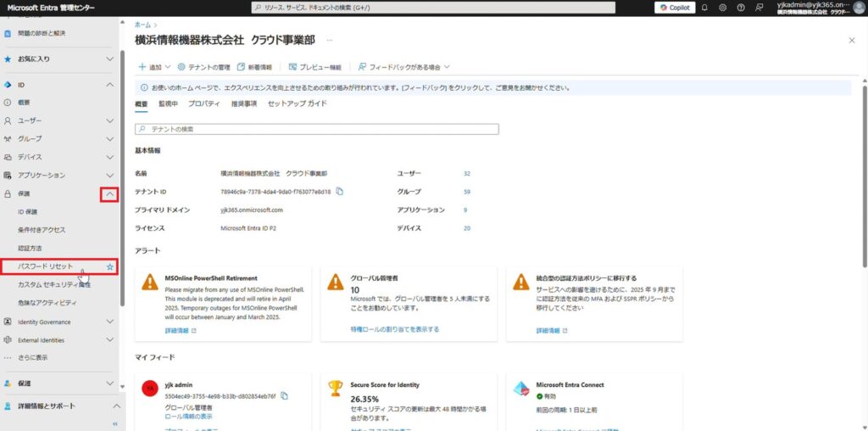Image resolution: width=868 pixels, height=431 pixels.
Task: Open 詳細情報 link in 統合型の認証方法 card
Action: (x=552, y=330)
